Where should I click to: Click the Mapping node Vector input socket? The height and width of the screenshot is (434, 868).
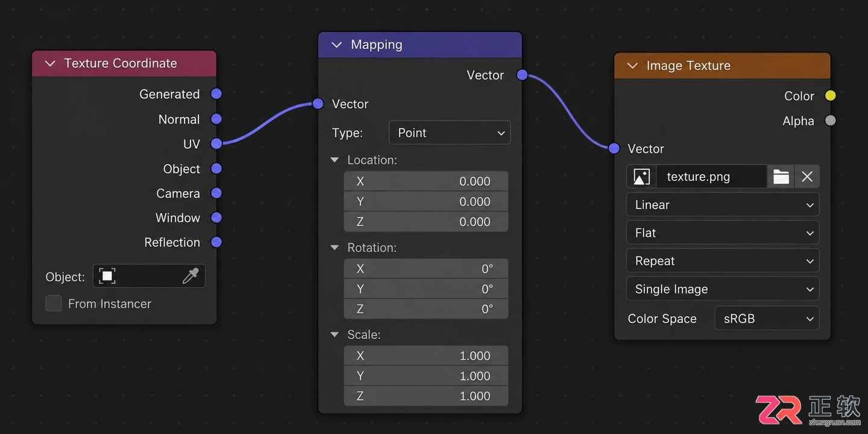coord(318,104)
